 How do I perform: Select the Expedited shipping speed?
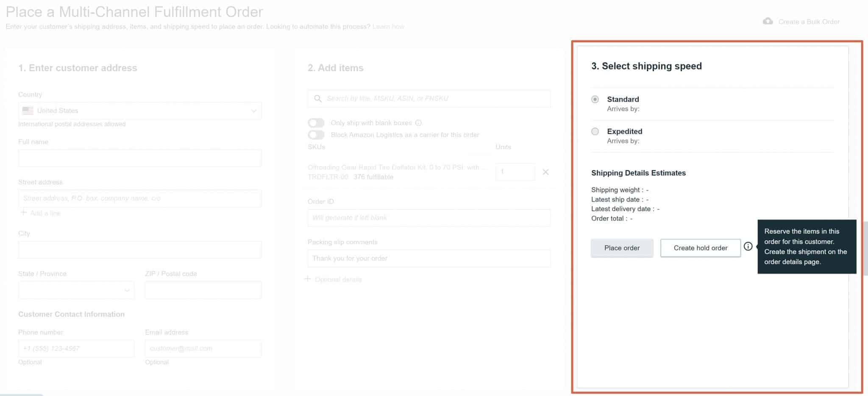pos(595,131)
